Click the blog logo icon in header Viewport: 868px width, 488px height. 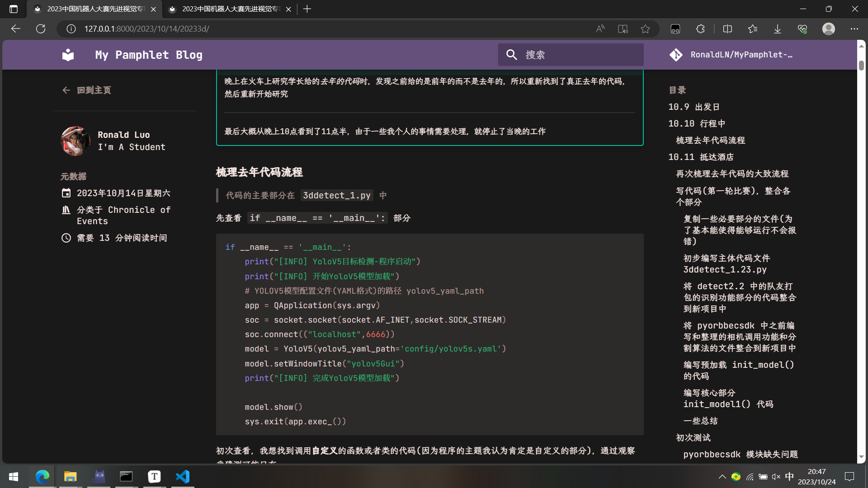(x=68, y=55)
